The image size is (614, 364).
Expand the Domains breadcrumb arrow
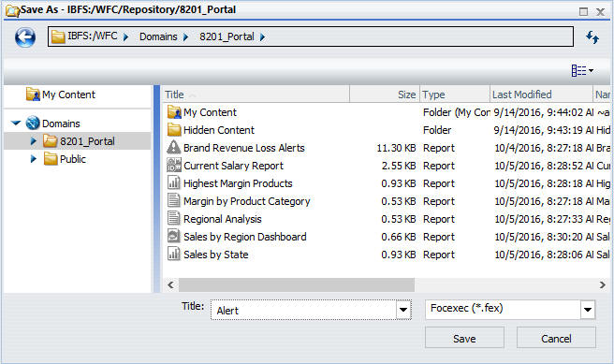pos(185,37)
